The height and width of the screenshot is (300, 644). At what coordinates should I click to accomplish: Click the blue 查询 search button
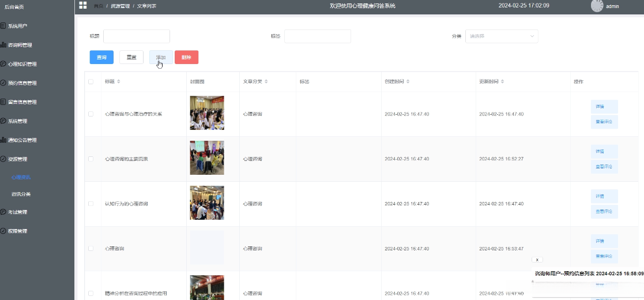point(101,57)
